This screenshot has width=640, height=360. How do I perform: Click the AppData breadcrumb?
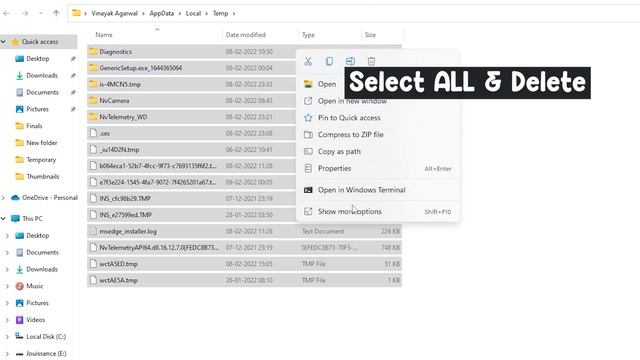162,13
